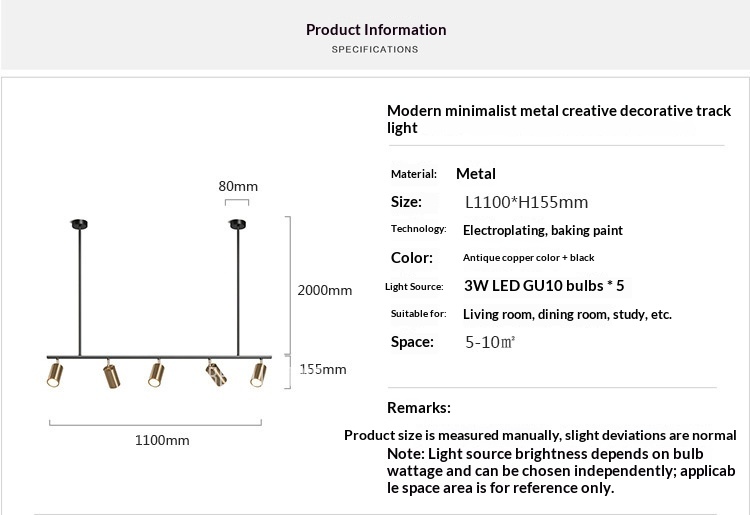Click the 1100mm width label
This screenshot has width=750, height=515.
(162, 440)
